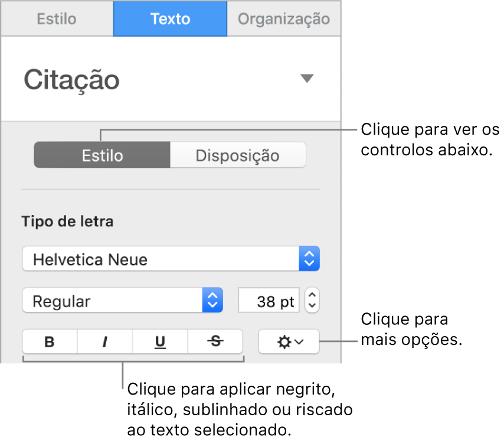Open the Regular typeface dropdown
504x443 pixels.
click(122, 300)
